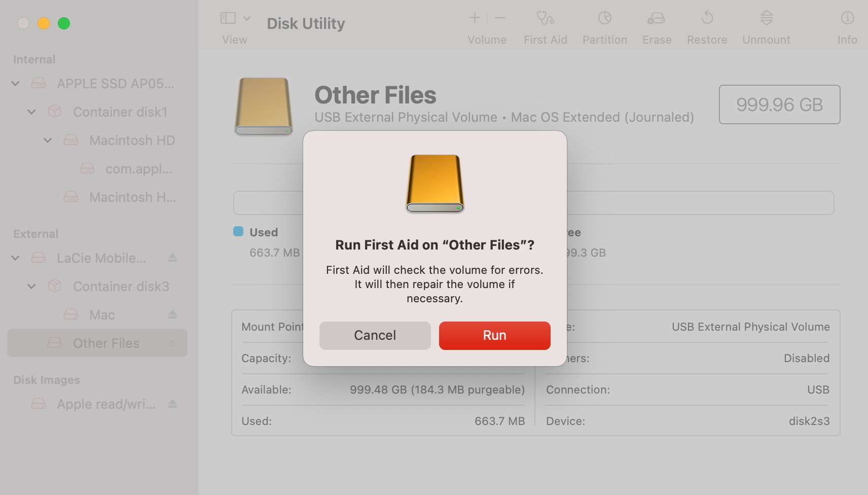Viewport: 868px width, 495px height.
Task: Click the Partition pie chart icon
Action: 605,18
